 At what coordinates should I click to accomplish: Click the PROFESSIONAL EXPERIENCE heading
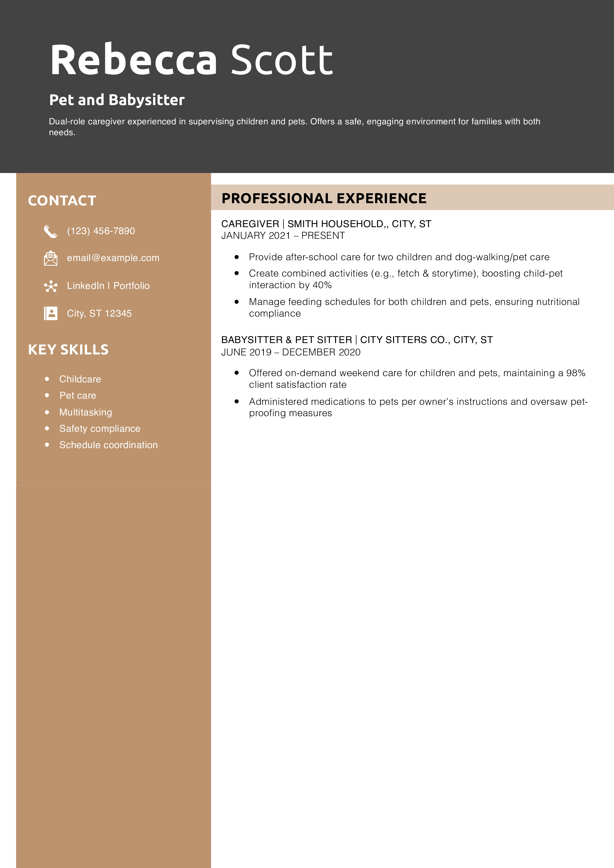click(x=324, y=198)
